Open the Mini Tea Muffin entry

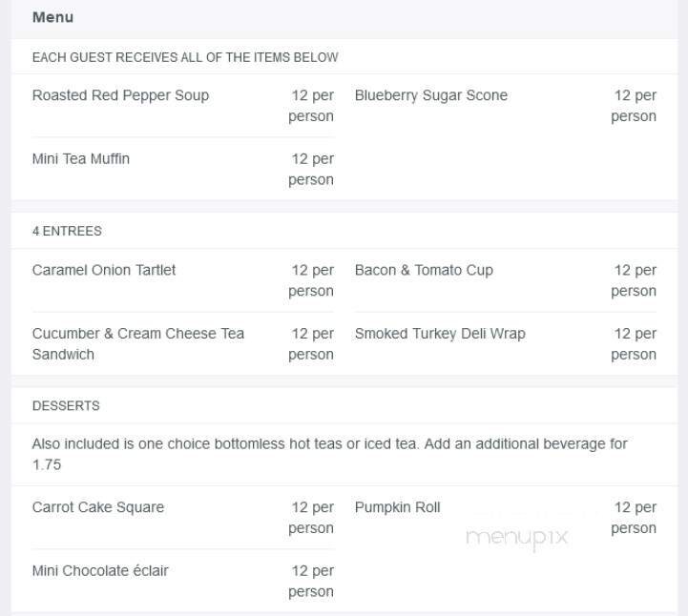pos(81,158)
